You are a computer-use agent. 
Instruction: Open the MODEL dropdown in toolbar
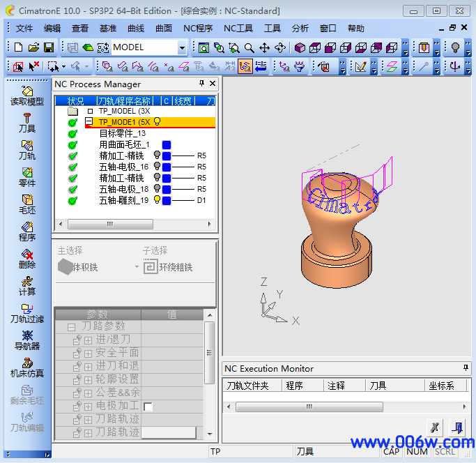(x=182, y=47)
